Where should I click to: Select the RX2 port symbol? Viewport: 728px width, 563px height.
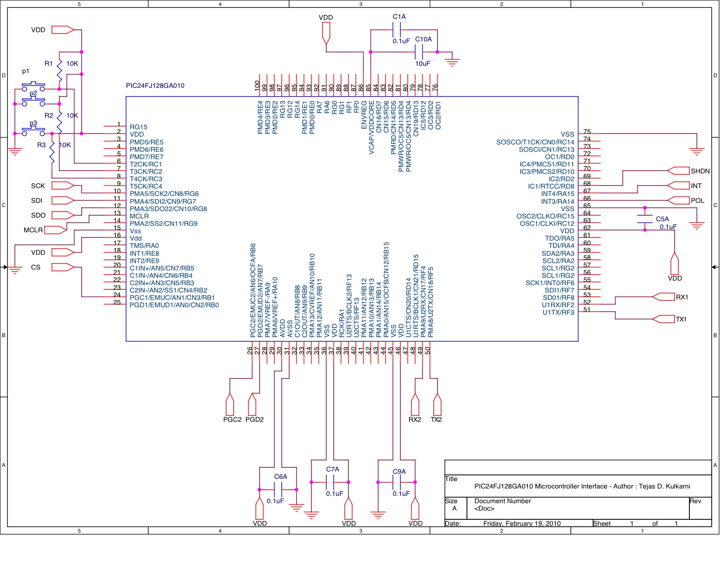click(x=415, y=404)
